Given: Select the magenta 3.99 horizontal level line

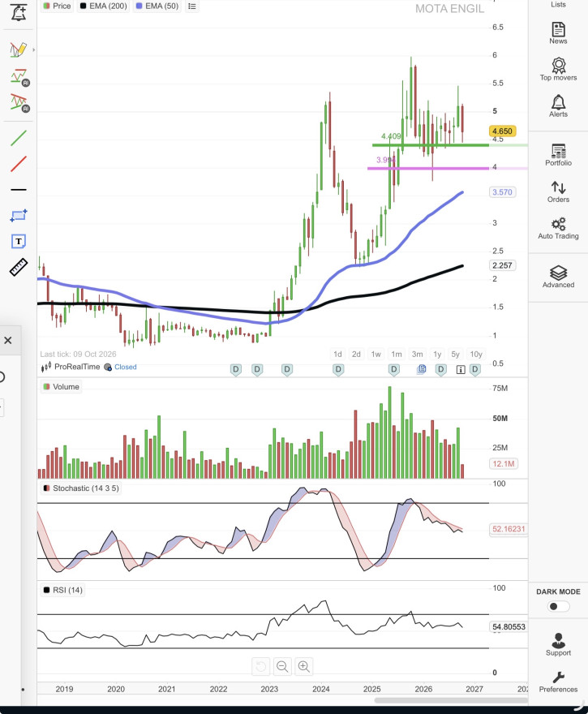Looking at the screenshot, I should click(x=427, y=169).
